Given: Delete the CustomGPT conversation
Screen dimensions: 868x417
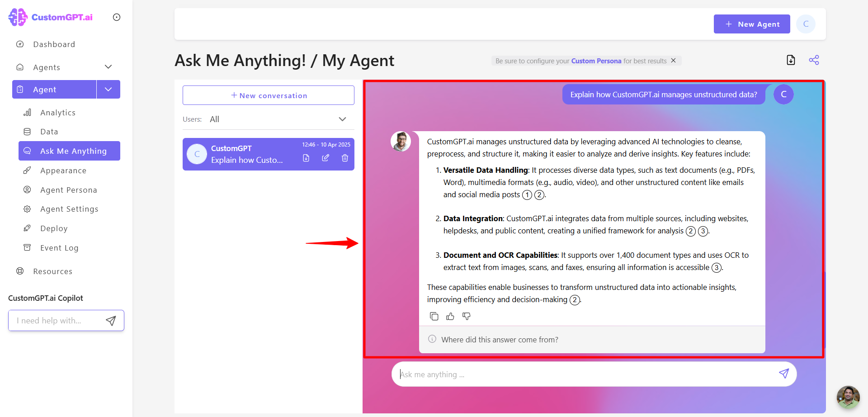Looking at the screenshot, I should (x=345, y=158).
